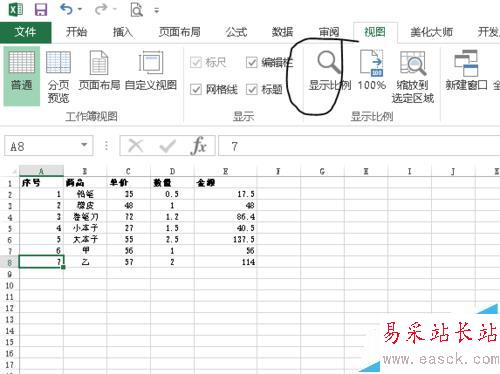
Task: Open the 页面布局 ribbon tab
Action: coord(180,32)
